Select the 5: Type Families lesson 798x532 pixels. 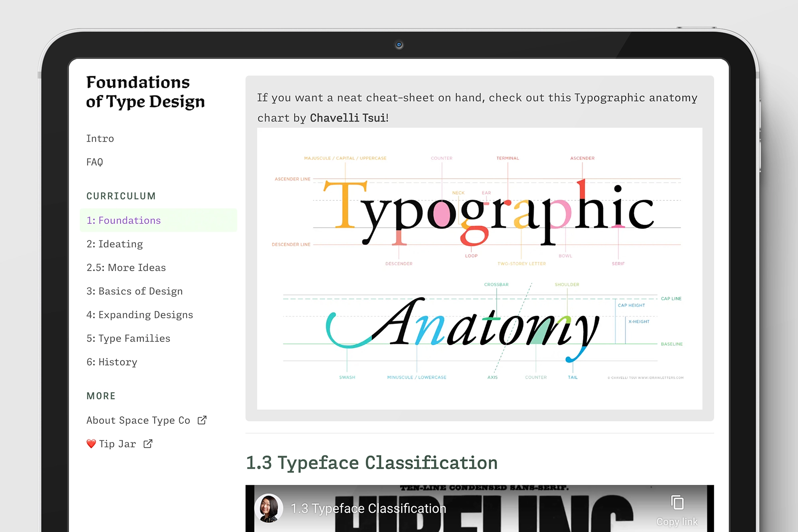coord(128,338)
